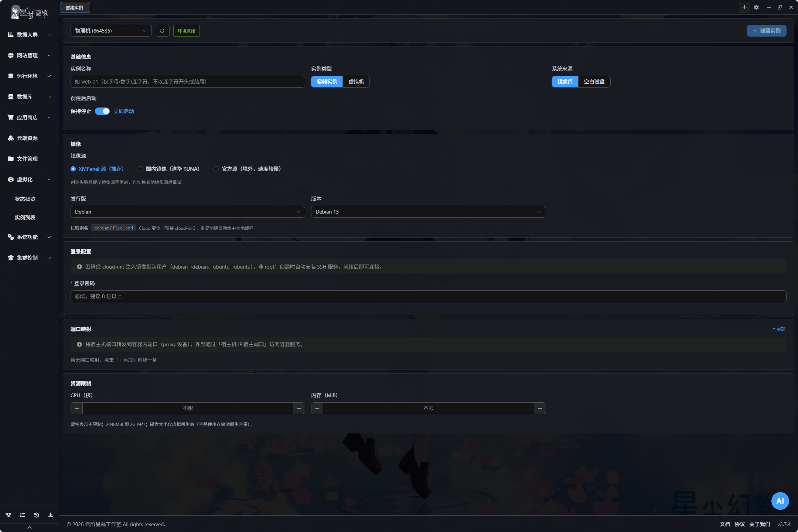Open 关于我们 footer link
798x532 pixels.
(760, 524)
